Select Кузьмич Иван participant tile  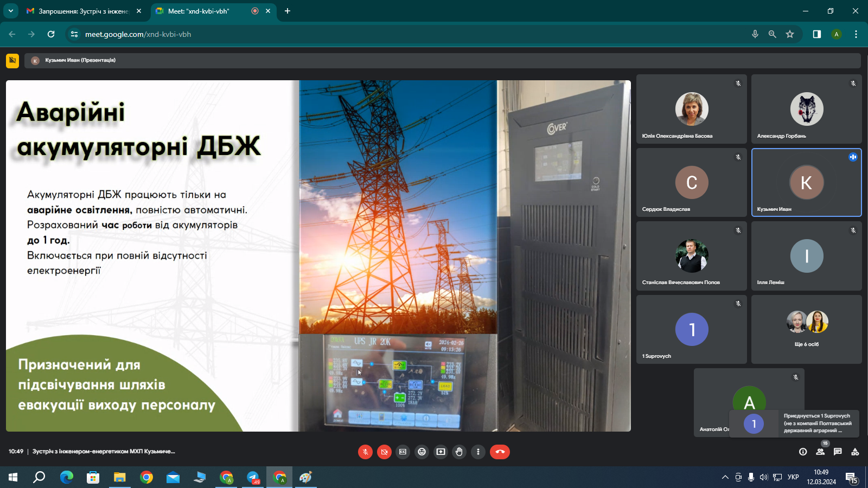pos(807,182)
